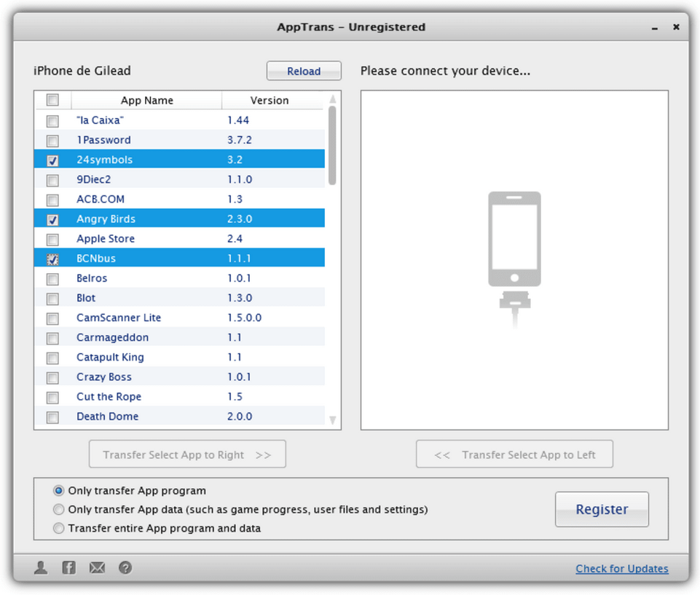700x595 pixels.
Task: Sort by the Version column header
Action: pos(270,101)
